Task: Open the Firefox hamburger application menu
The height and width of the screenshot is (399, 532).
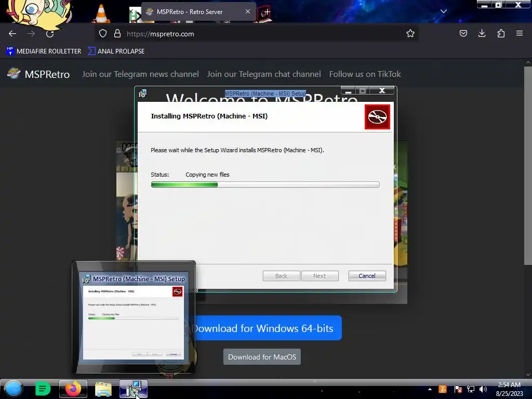Action: point(519,33)
